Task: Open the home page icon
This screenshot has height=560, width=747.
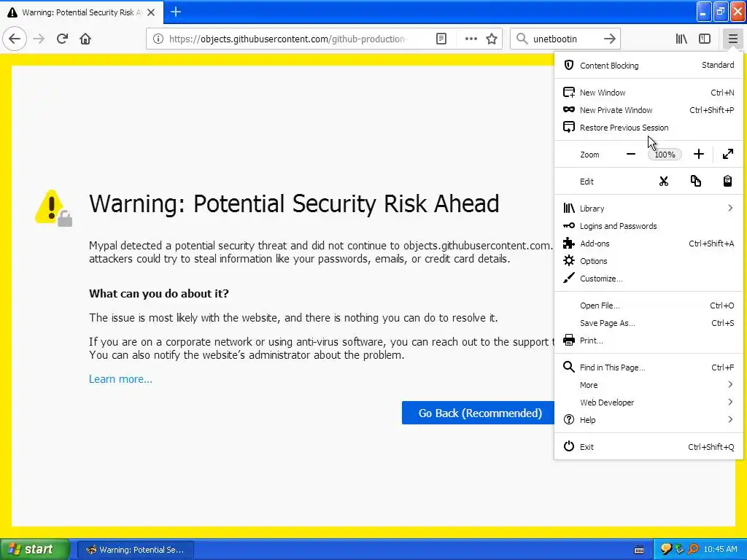Action: (x=85, y=39)
